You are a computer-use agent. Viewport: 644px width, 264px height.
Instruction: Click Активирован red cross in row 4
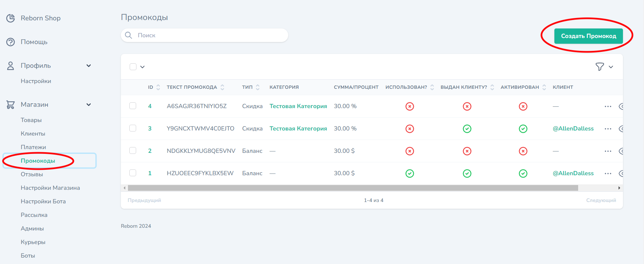[x=523, y=106]
